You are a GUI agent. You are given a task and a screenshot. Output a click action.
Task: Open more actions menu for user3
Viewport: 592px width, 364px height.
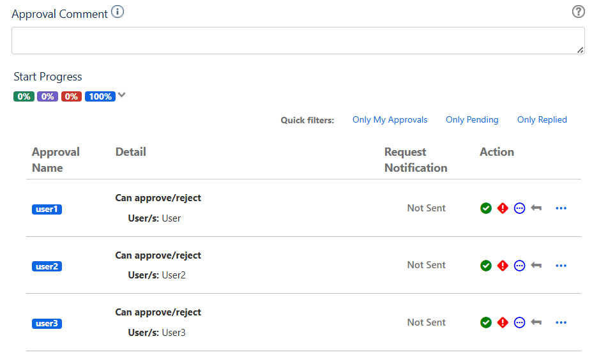pyautogui.click(x=561, y=322)
